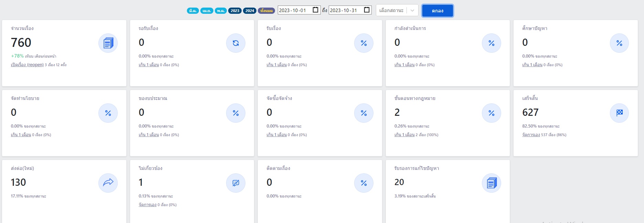
Task: Click the checkered flag icon in เสร็จสิ้น card
Action: pos(619,113)
